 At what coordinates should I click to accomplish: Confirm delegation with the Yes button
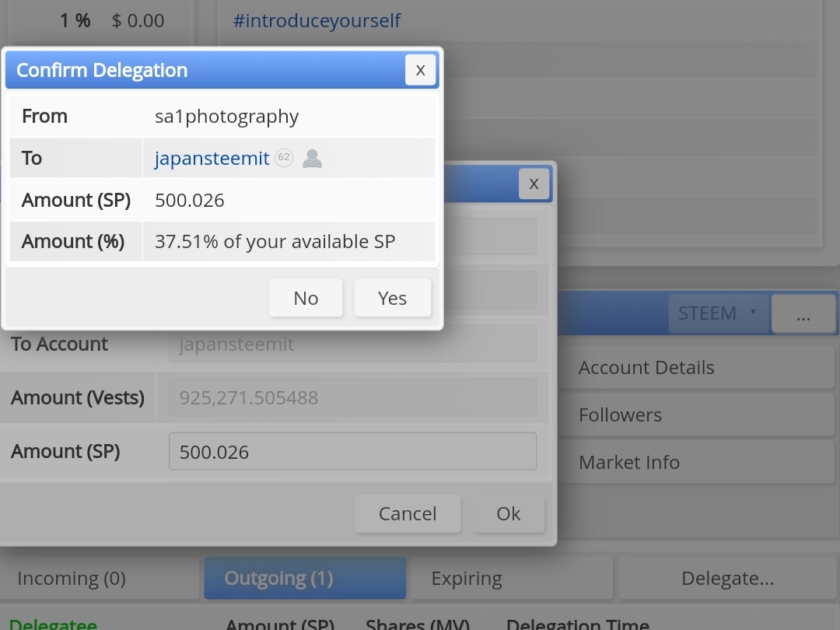(392, 298)
